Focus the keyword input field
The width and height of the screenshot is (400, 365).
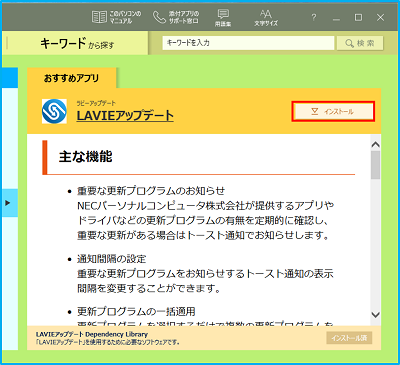pyautogui.click(x=248, y=43)
